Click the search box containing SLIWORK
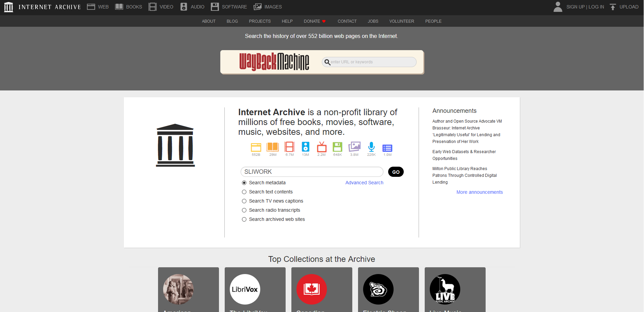 pos(312,172)
